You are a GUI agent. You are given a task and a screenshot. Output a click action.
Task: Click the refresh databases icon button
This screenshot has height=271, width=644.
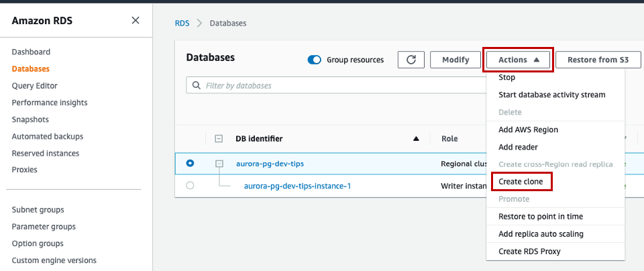pyautogui.click(x=411, y=60)
